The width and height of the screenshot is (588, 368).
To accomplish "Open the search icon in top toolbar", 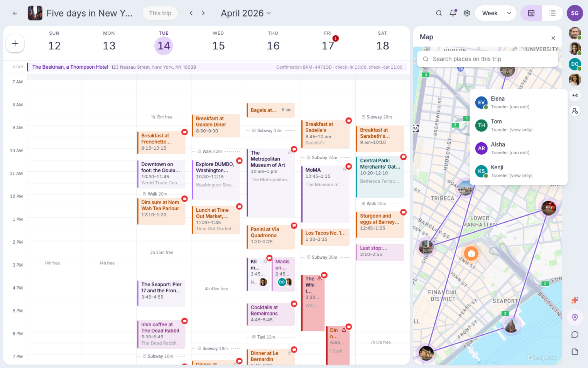I will tap(439, 13).
